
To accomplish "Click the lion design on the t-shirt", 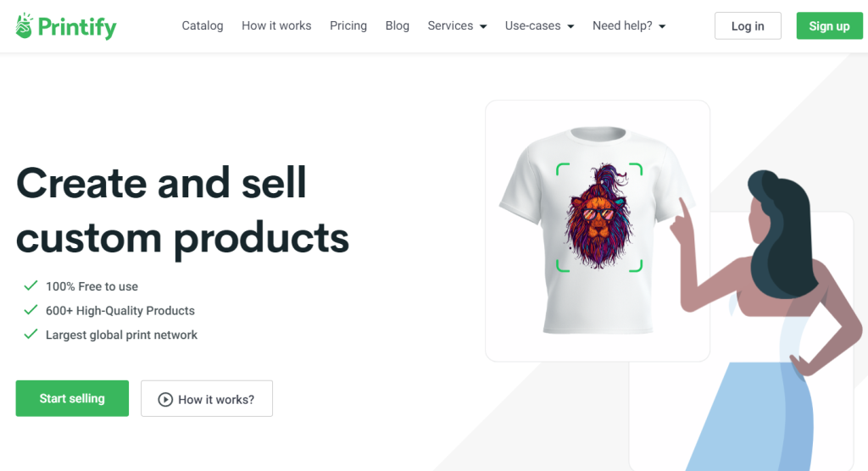I will click(x=599, y=216).
